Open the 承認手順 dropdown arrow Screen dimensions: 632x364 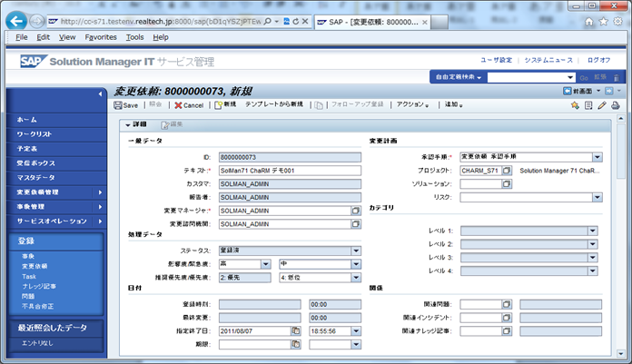[x=597, y=157]
